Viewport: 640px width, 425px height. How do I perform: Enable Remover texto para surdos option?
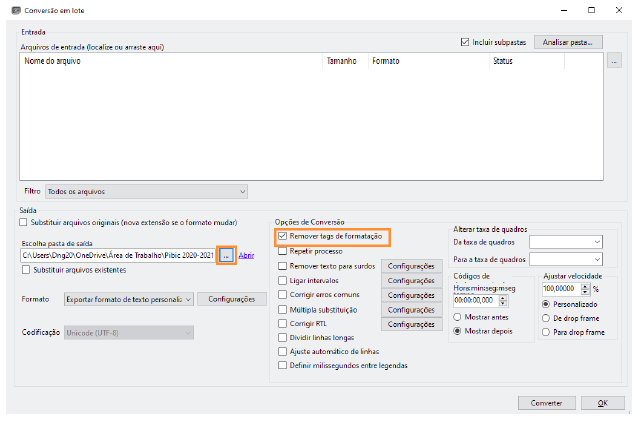(x=283, y=267)
